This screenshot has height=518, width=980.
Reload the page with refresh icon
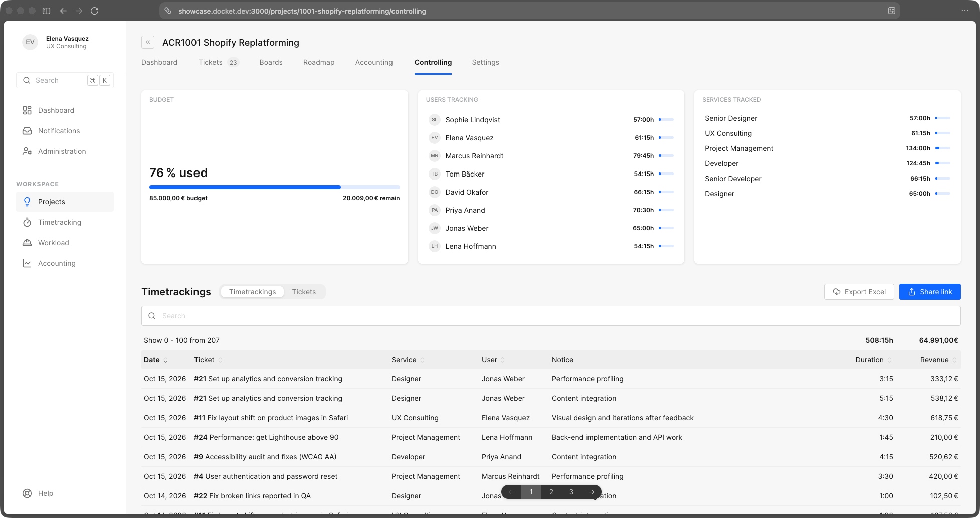tap(94, 11)
